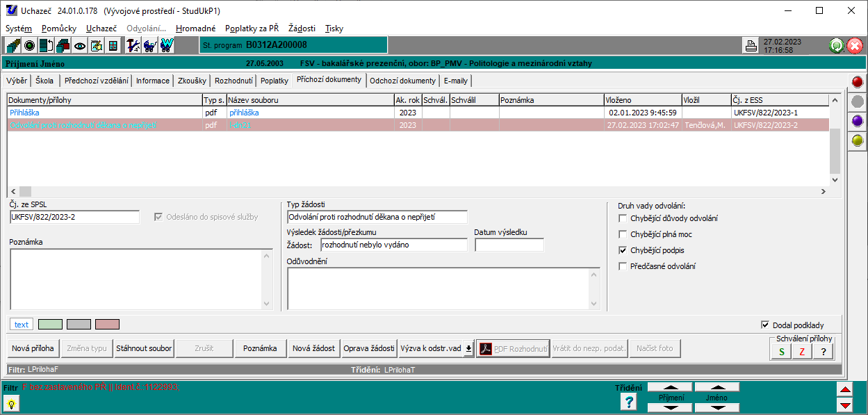Click the red ball indicator on right sidebar
The width and height of the screenshot is (868, 415).
pos(858,83)
